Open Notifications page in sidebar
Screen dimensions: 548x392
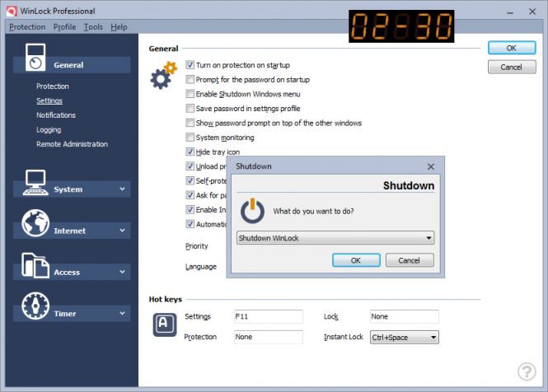coord(56,115)
